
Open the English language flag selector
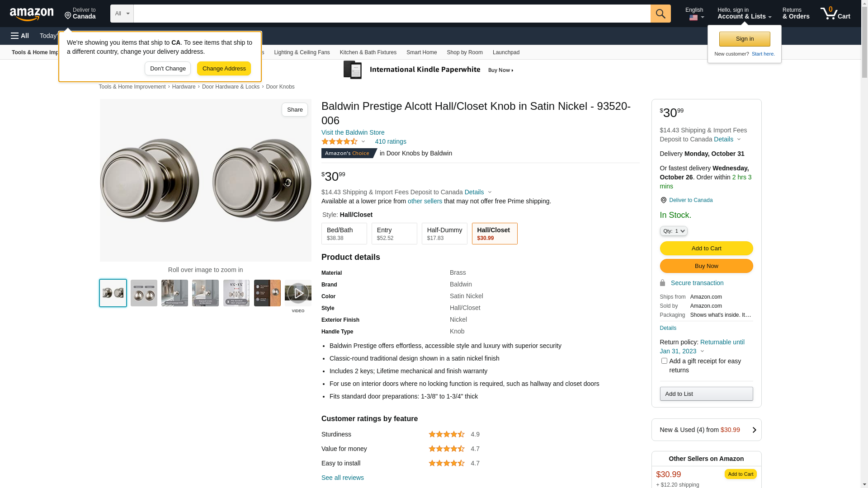(x=694, y=14)
